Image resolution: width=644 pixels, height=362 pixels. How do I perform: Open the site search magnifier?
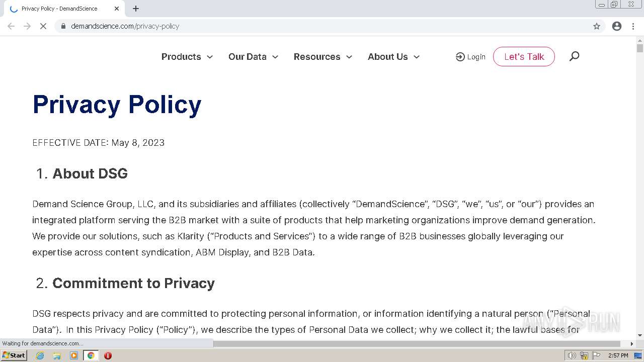[x=574, y=56]
